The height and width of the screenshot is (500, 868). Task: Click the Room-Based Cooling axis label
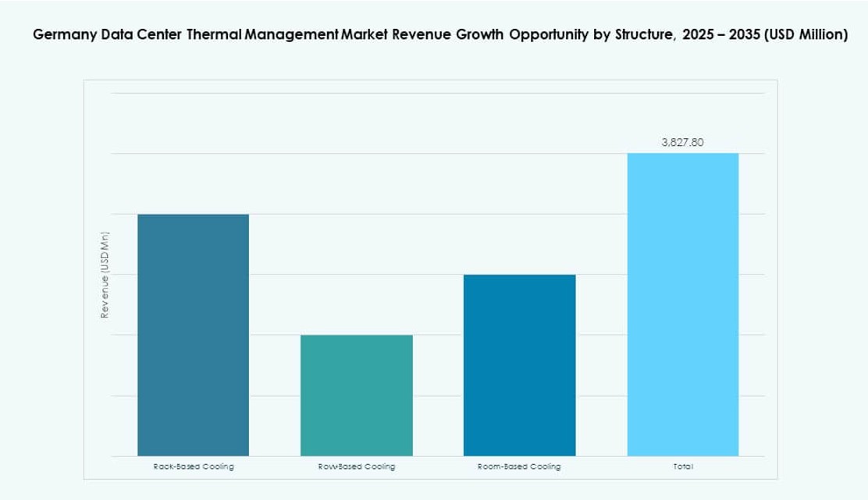tap(519, 465)
